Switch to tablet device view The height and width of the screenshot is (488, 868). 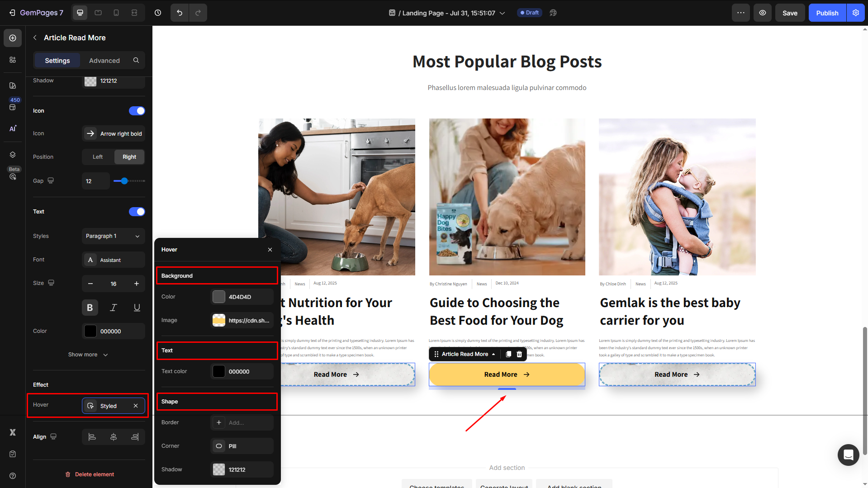pos(98,13)
